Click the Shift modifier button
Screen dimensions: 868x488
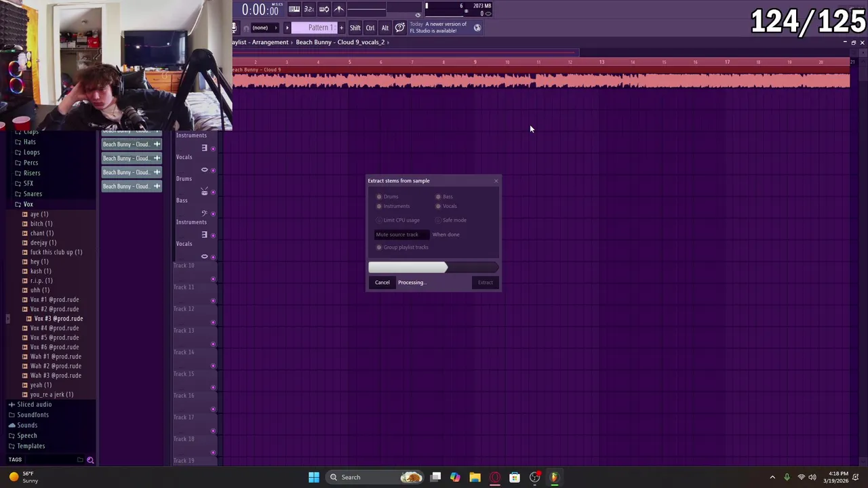[355, 28]
